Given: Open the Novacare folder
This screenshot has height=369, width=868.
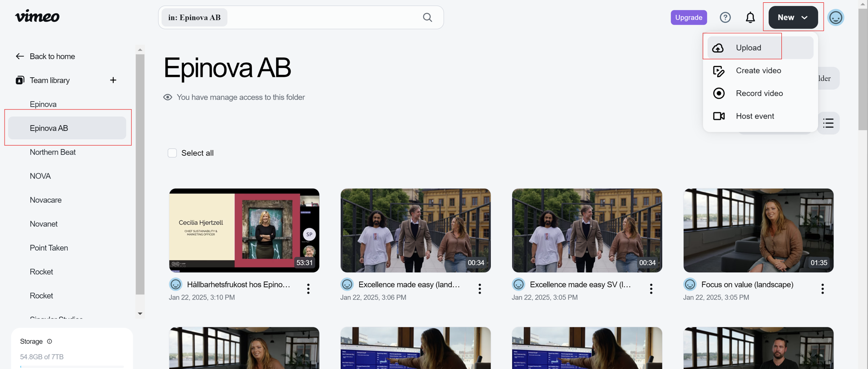Looking at the screenshot, I should point(46,200).
